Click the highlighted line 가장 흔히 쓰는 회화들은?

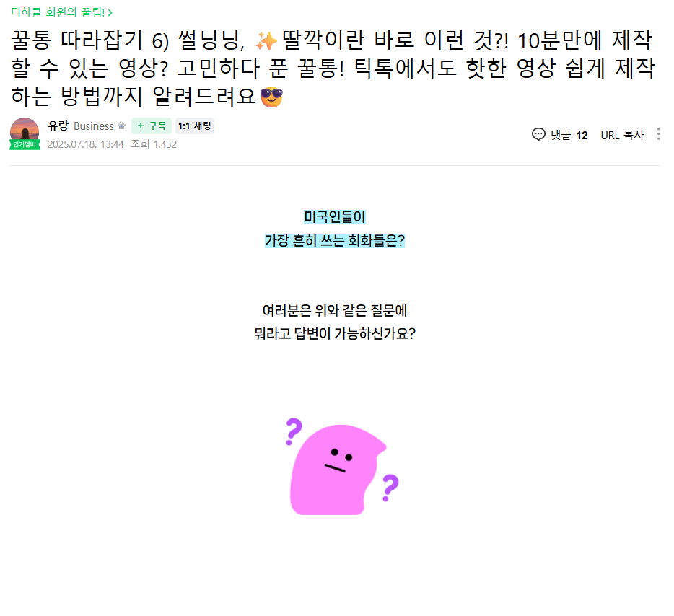tap(334, 241)
